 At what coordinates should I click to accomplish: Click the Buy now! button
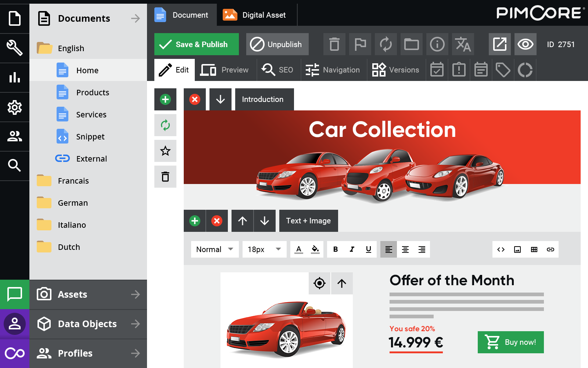[510, 342]
